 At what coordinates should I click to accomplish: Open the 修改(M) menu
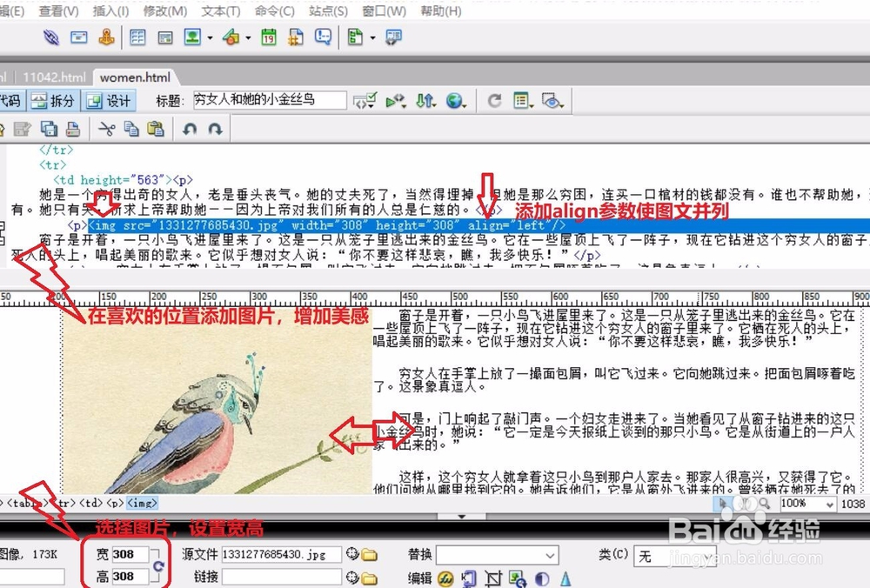pos(164,10)
